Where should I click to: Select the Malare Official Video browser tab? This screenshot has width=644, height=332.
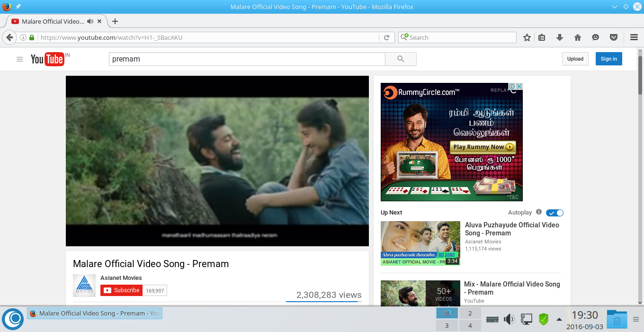tap(53, 21)
